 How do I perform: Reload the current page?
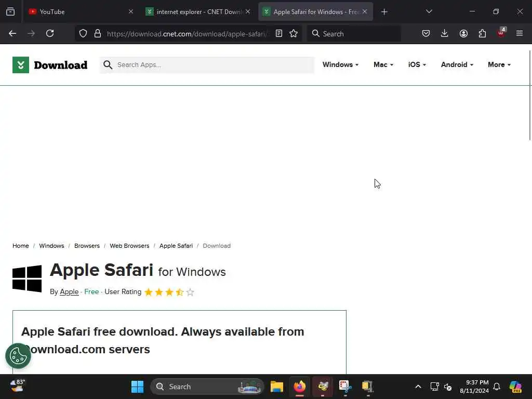(x=50, y=34)
